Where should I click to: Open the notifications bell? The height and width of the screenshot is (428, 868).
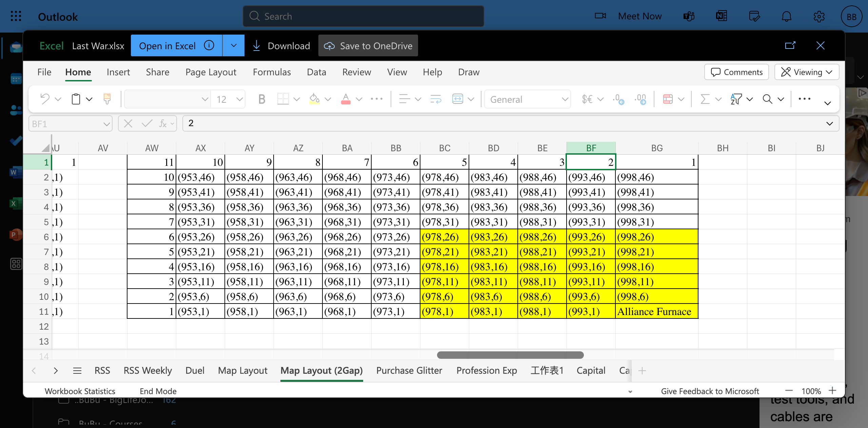coord(786,16)
